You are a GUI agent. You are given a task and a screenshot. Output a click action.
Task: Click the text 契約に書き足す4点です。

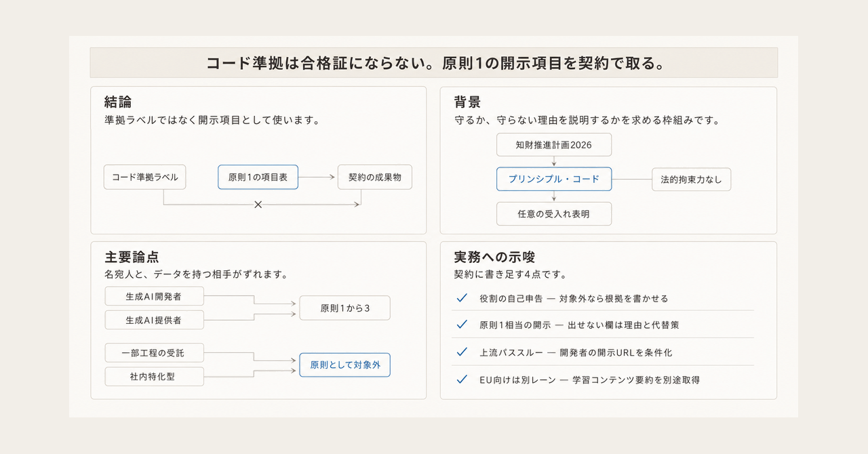(510, 274)
